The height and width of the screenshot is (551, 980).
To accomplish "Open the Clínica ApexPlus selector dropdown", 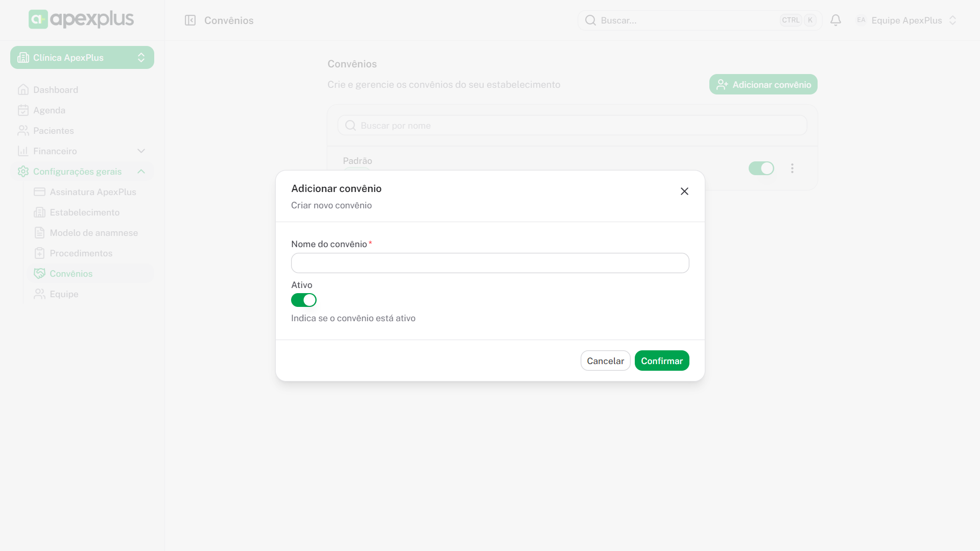I will (x=82, y=58).
